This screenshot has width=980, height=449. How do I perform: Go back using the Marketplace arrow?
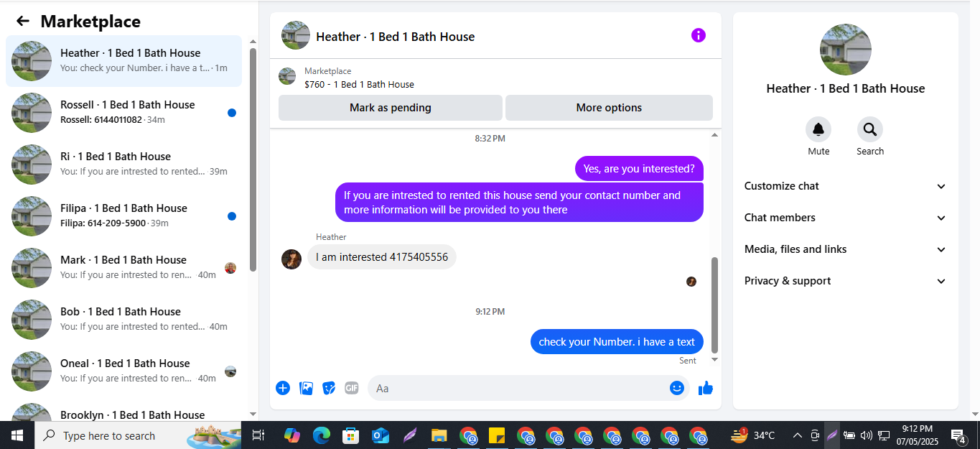coord(23,22)
